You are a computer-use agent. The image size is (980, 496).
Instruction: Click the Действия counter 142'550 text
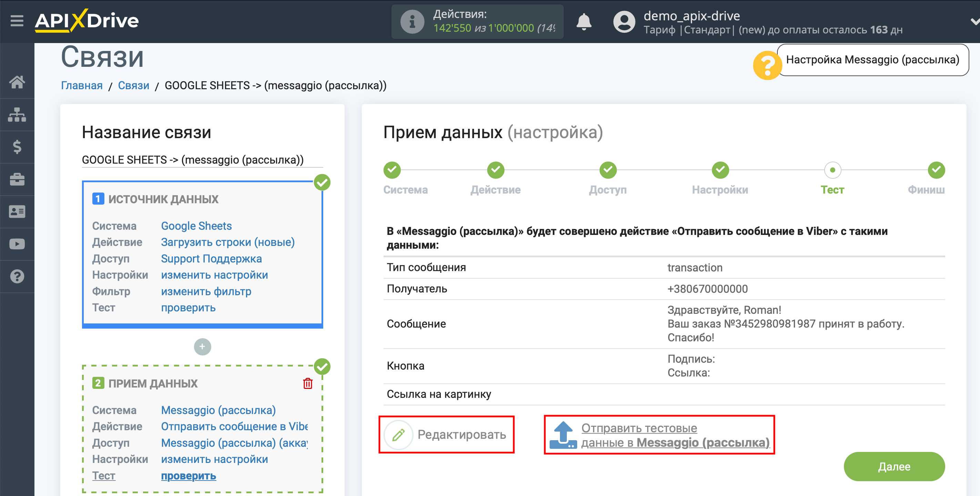click(452, 28)
